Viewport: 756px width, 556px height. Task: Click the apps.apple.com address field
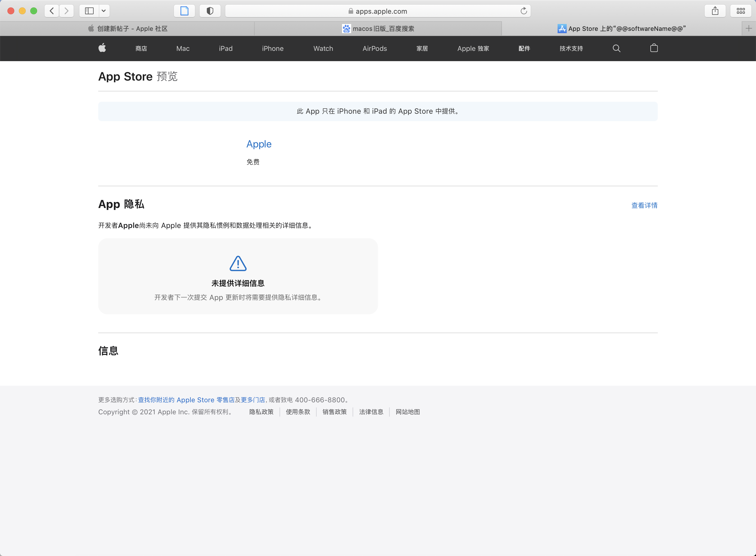[x=377, y=11]
